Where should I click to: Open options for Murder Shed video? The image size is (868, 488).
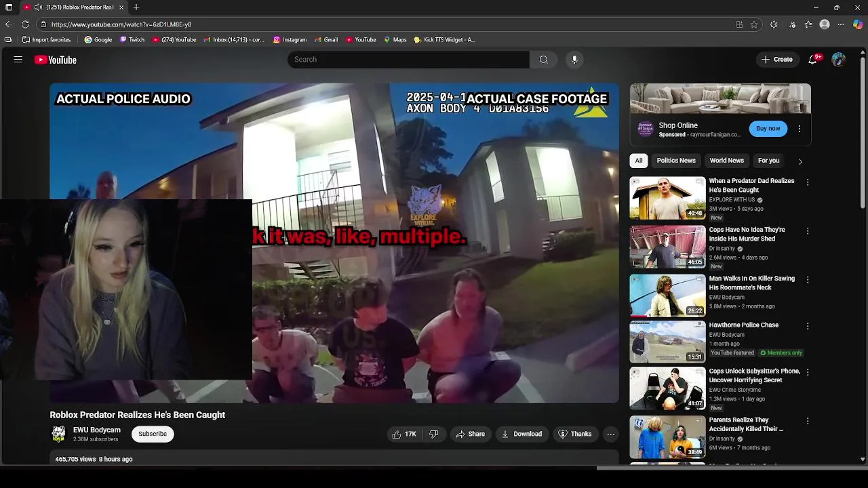808,231
